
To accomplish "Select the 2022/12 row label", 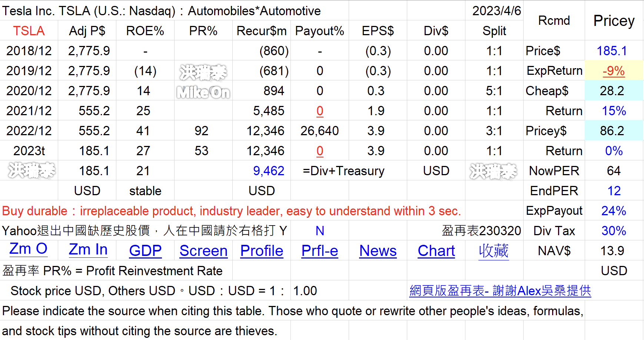I will coord(29,131).
